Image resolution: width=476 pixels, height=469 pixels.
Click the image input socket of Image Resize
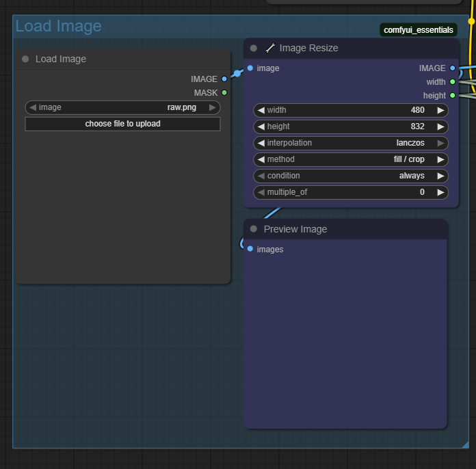(250, 68)
